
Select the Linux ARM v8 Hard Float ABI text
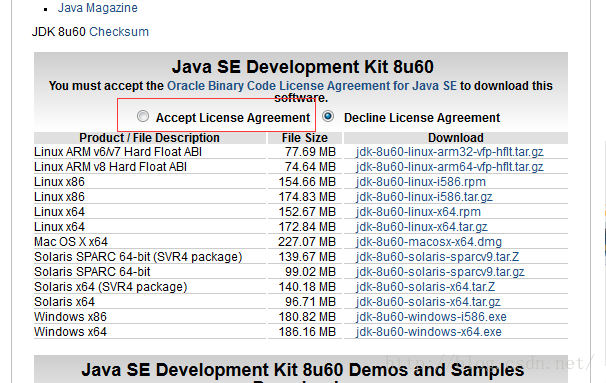coord(111,167)
